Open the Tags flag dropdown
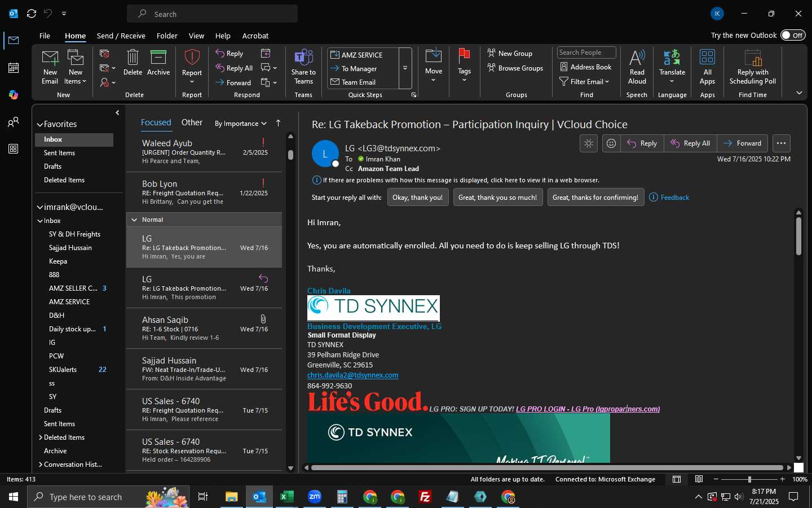The height and width of the screenshot is (508, 812). (x=464, y=67)
